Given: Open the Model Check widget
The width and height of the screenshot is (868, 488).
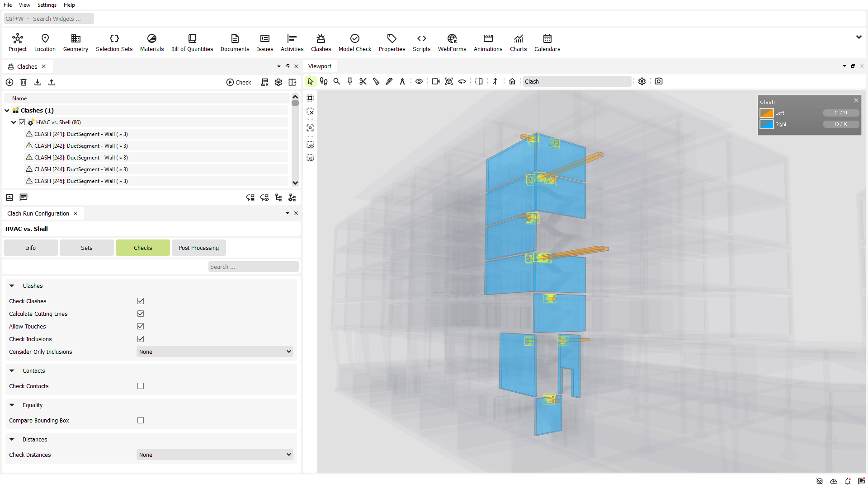Looking at the screenshot, I should pos(354,42).
